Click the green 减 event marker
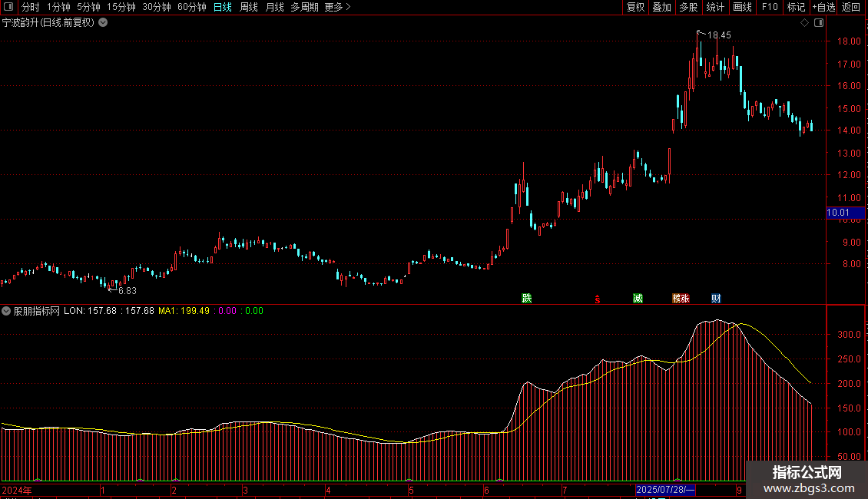This screenshot has height=499, width=868. coord(638,299)
